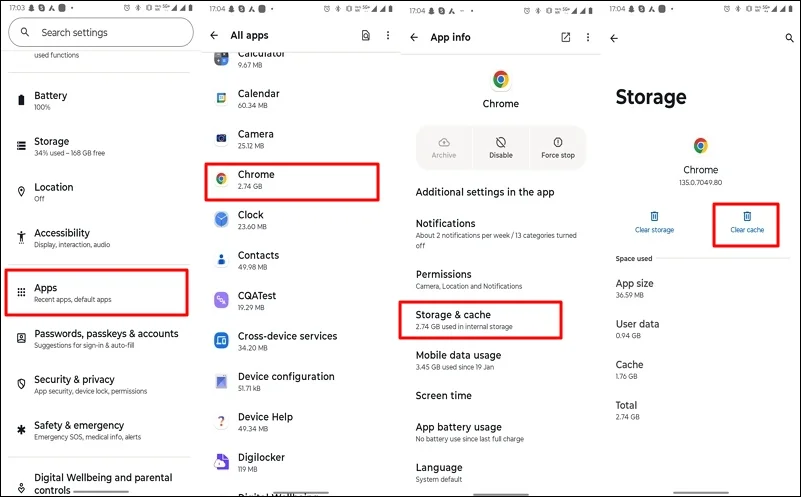This screenshot has height=497, width=801.
Task: Tap Force stop button
Action: tap(558, 148)
